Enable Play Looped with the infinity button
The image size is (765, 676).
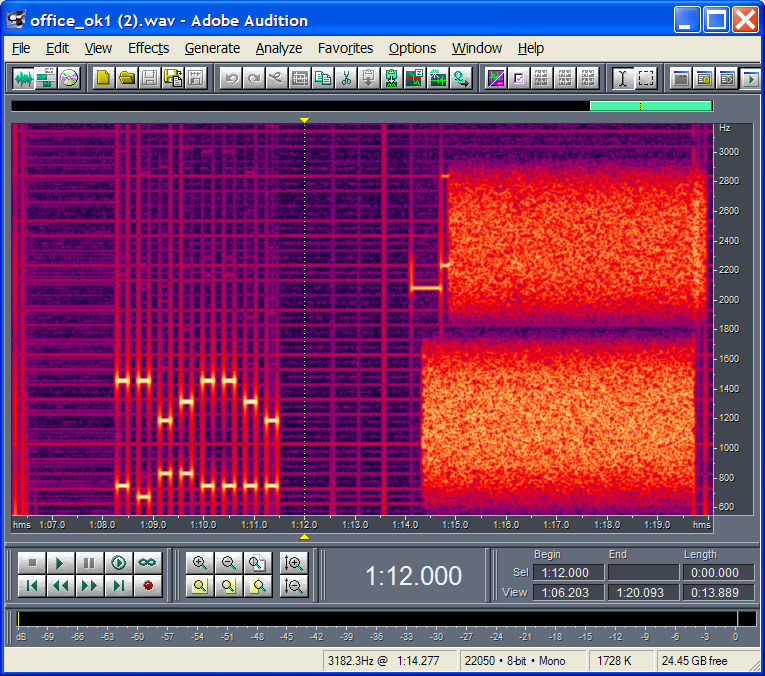148,563
